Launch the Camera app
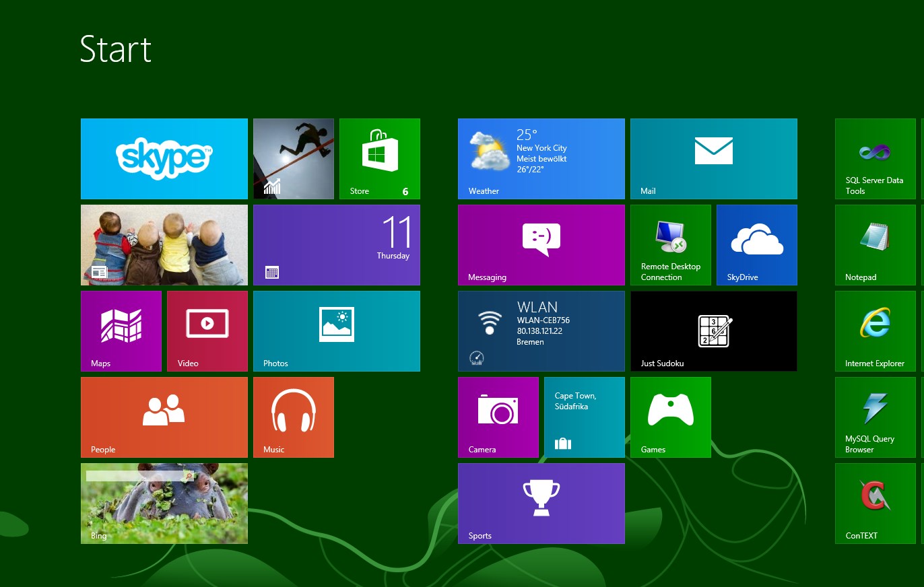The height and width of the screenshot is (587, 924). pyautogui.click(x=498, y=417)
